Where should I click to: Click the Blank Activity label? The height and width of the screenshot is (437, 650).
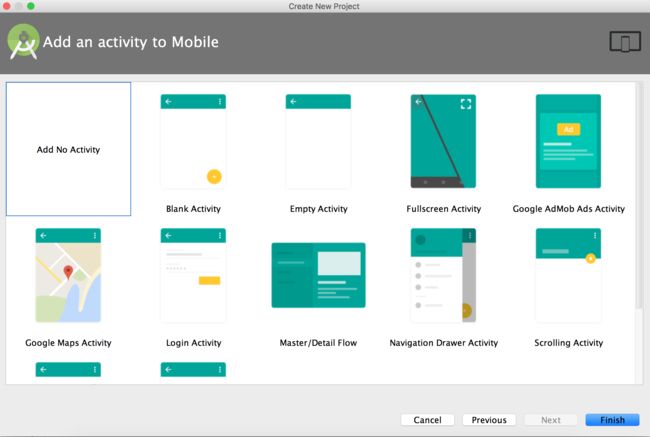tap(193, 209)
